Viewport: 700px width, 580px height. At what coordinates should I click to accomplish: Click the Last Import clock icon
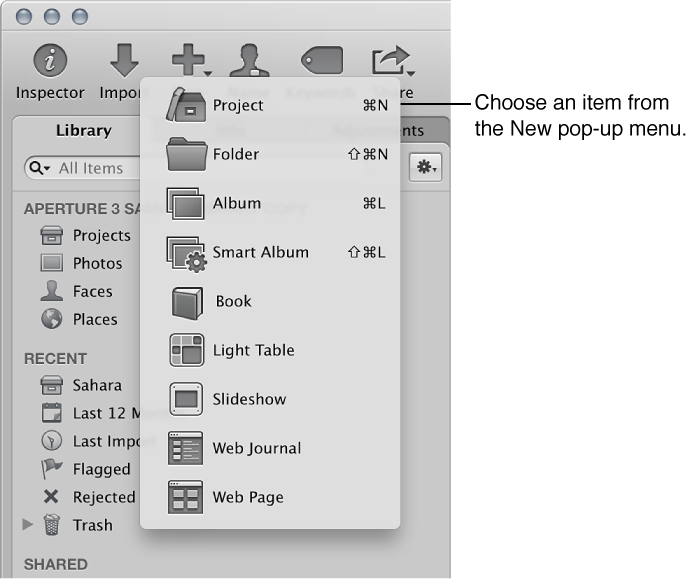(x=52, y=441)
